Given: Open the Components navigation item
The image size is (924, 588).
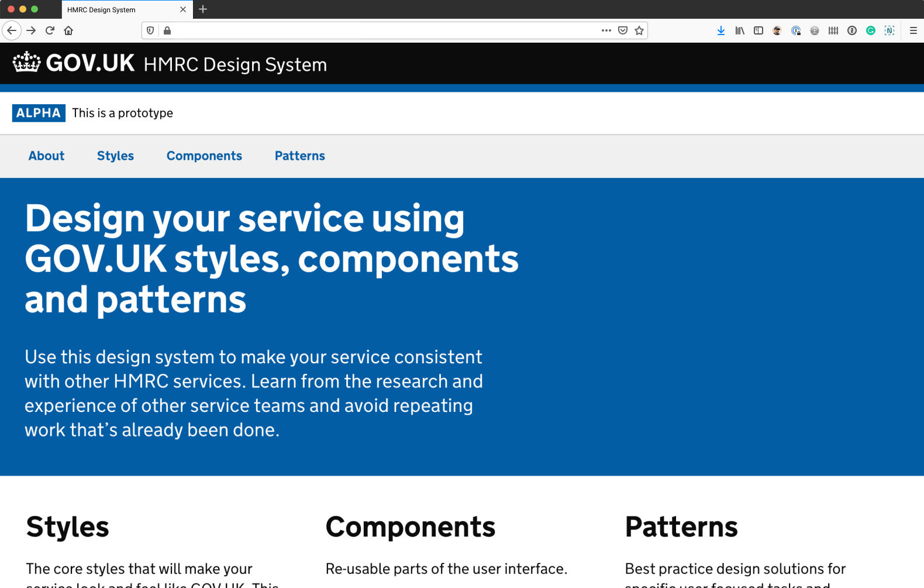Looking at the screenshot, I should pyautogui.click(x=204, y=156).
